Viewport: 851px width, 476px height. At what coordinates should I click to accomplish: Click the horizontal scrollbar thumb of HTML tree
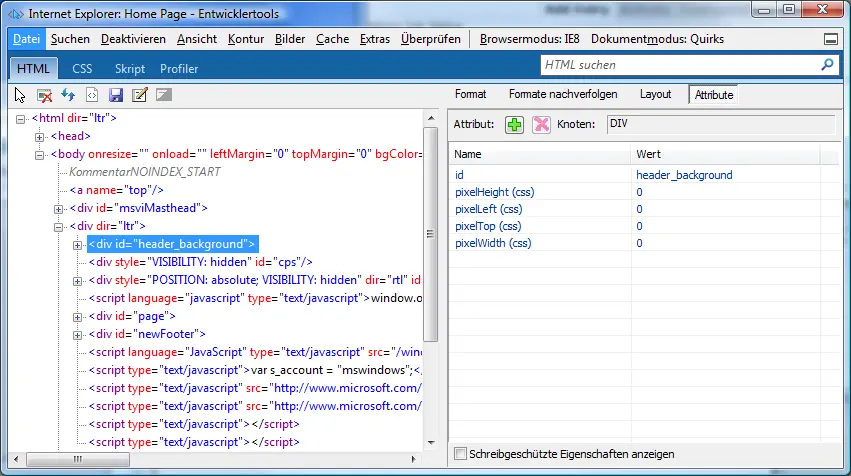78,459
